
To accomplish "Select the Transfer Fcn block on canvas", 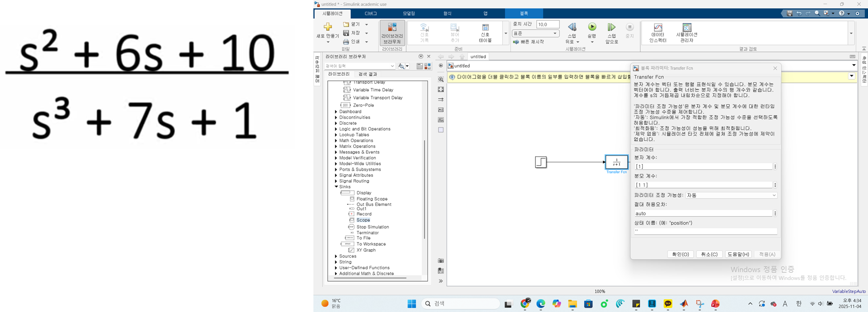I will coord(617,162).
